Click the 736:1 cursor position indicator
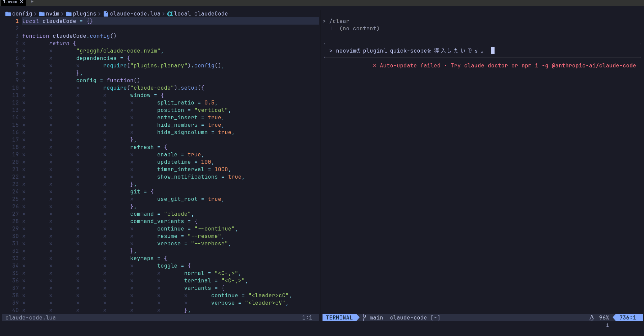Image resolution: width=644 pixels, height=336 pixels. 628,317
